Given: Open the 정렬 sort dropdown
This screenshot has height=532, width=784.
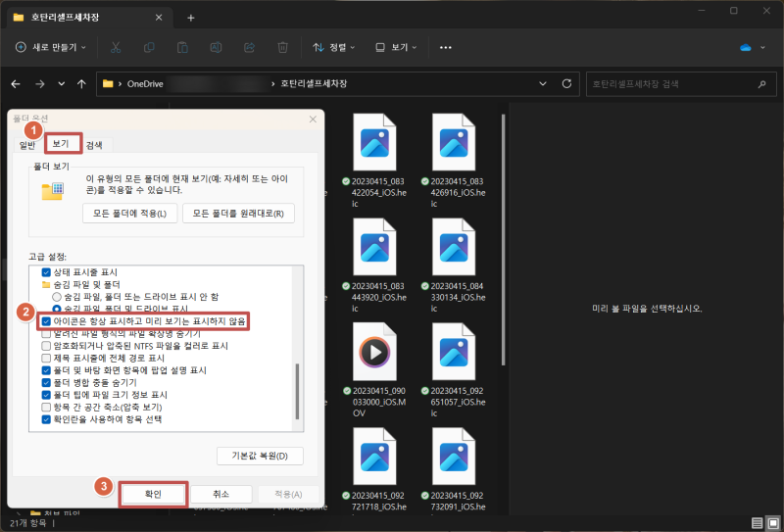Looking at the screenshot, I should pyautogui.click(x=333, y=47).
